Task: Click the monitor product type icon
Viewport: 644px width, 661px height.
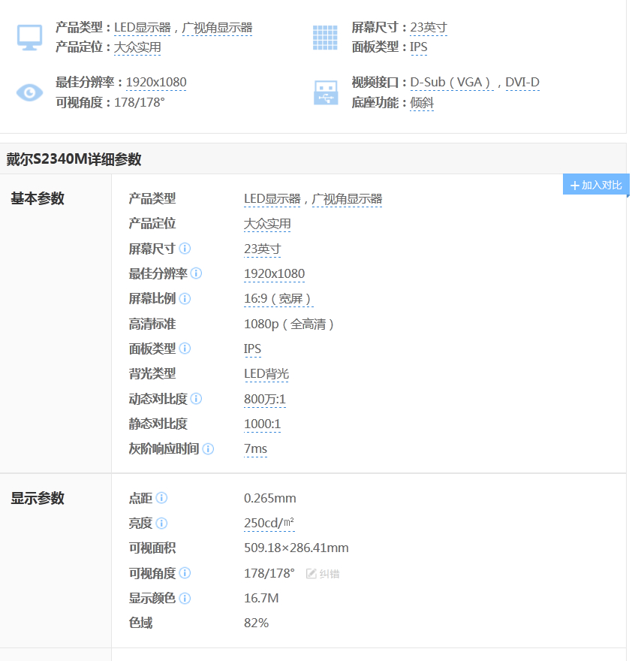Action: tap(29, 38)
